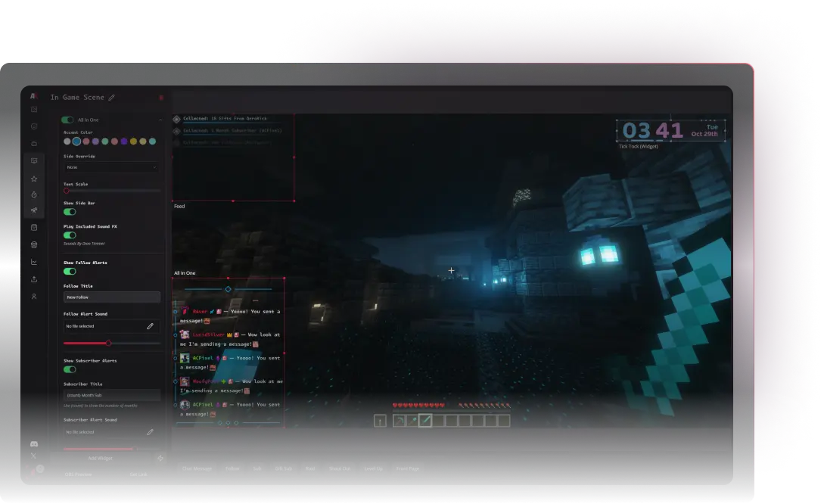The width and height of the screenshot is (824, 504).
Task: Open the OBS Preview link
Action: [78, 474]
